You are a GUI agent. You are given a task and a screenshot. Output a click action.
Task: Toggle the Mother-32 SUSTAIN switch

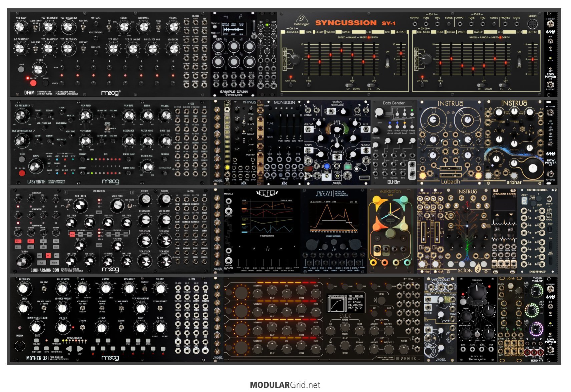click(x=121, y=327)
